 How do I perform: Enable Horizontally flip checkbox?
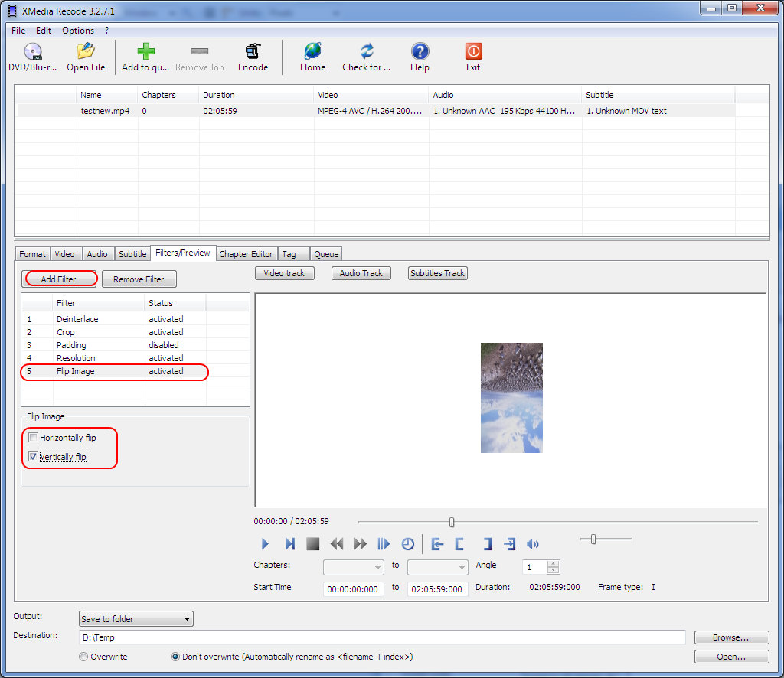tap(34, 438)
